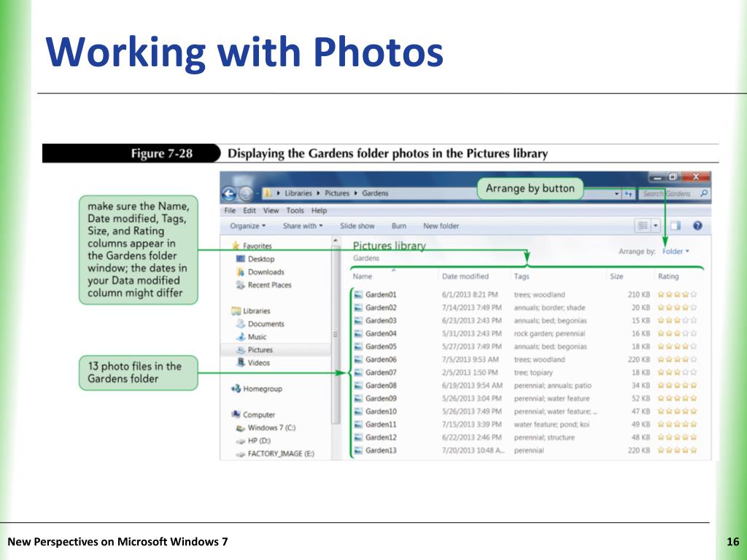The image size is (747, 560).
Task: Select the Garden02 file row
Action: click(x=526, y=308)
